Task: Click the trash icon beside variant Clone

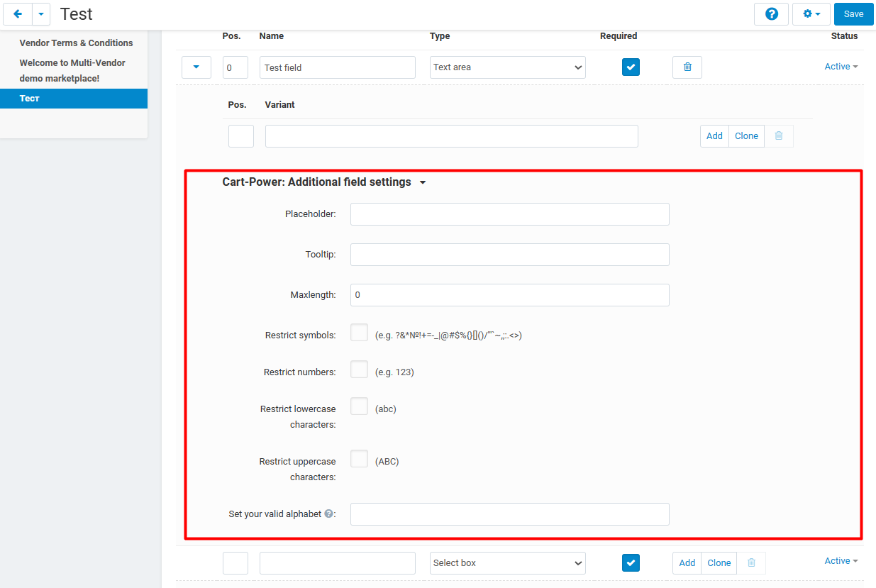Action: point(779,136)
